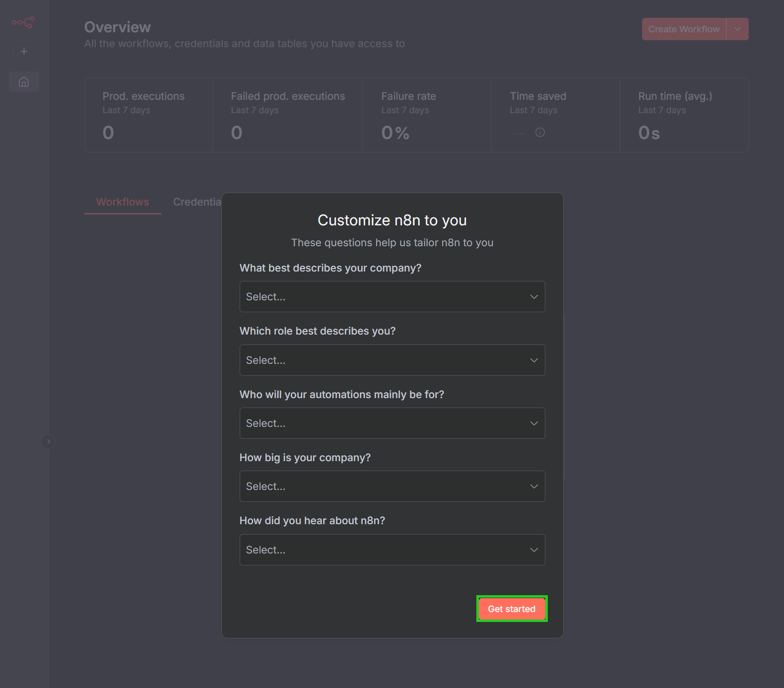Click the Failure rate stat card

[427, 115]
